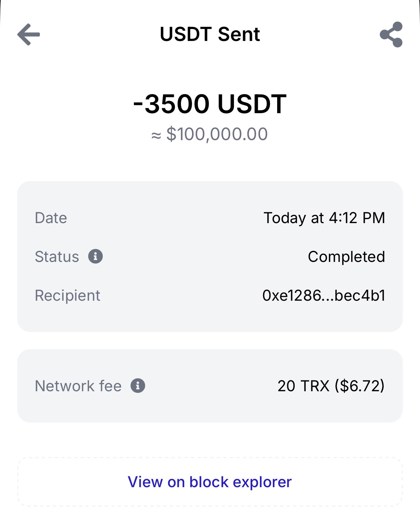Image resolution: width=420 pixels, height=531 pixels.
Task: Tap the approximately-equal symbol before the dollar value
Action: [x=156, y=135]
